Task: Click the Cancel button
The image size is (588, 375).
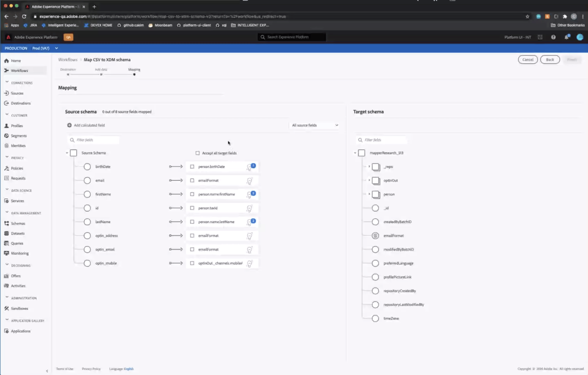Action: (x=528, y=60)
